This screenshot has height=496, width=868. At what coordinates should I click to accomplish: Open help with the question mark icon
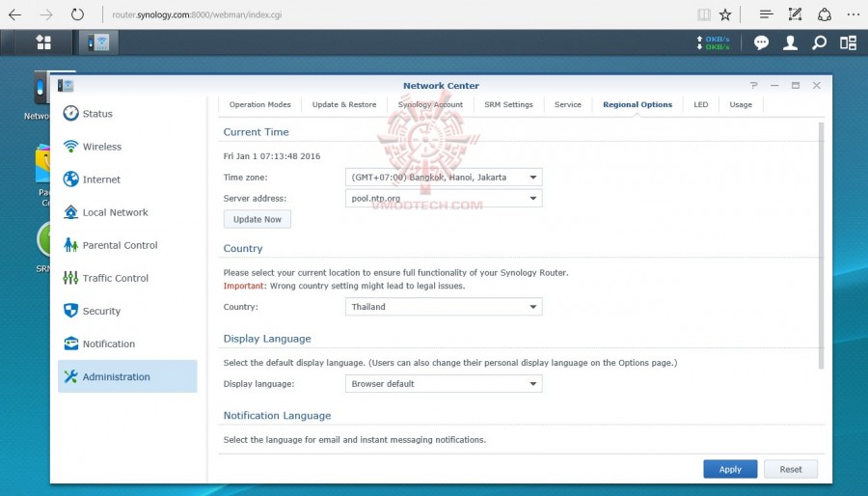753,85
